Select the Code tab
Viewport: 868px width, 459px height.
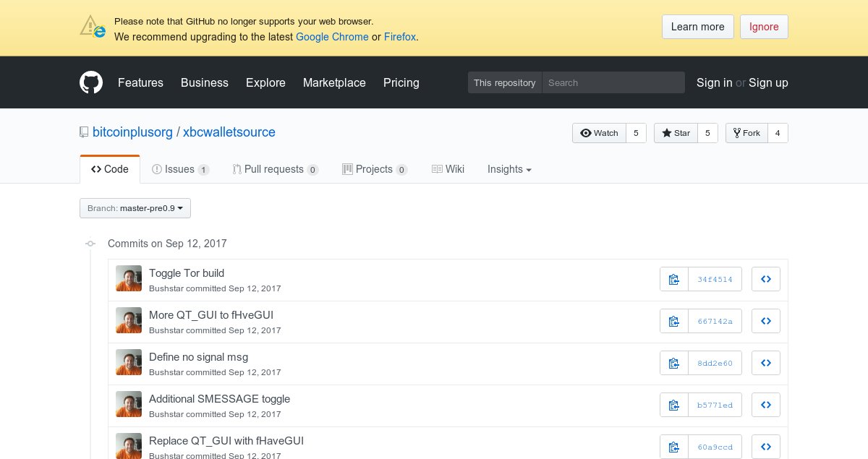coord(110,169)
